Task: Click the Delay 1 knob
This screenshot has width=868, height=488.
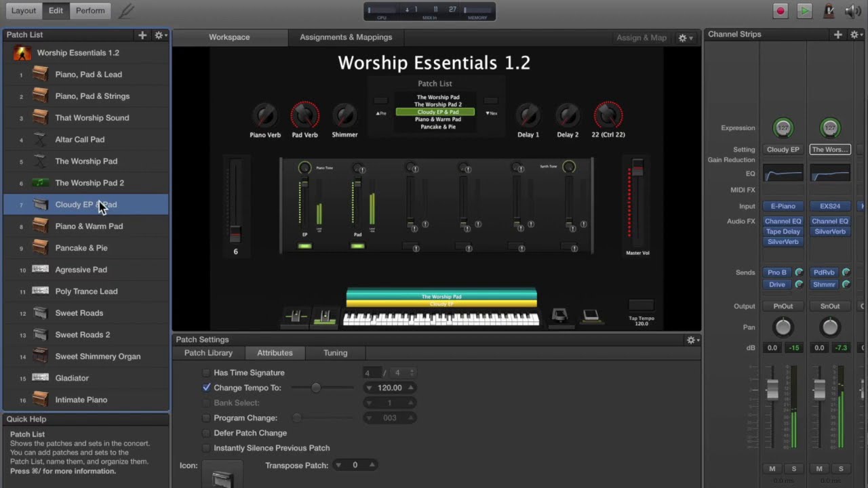Action: coord(528,115)
